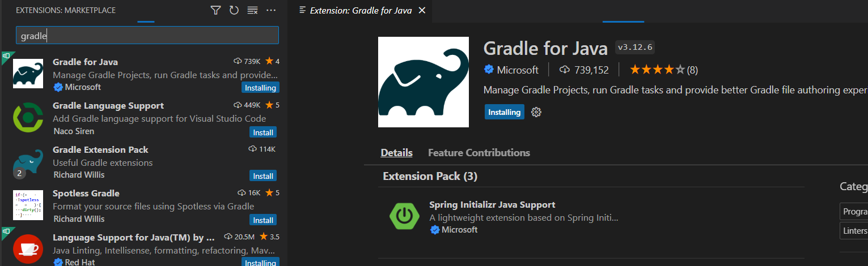The width and height of the screenshot is (868, 266).
Task: Click into the gradle search input field
Action: pos(147,35)
